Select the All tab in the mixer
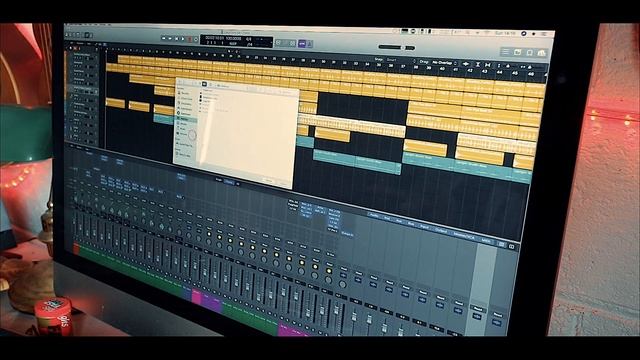The image size is (640, 360). pos(238,184)
